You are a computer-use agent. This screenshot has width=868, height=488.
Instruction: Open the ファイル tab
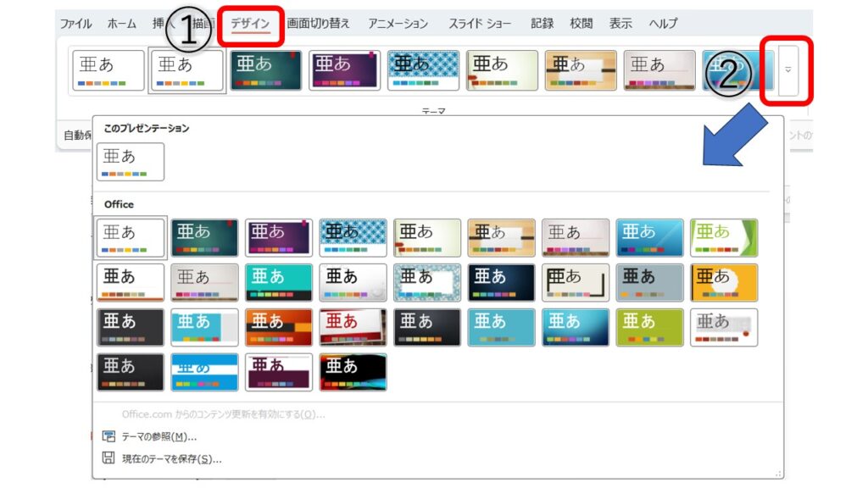pyautogui.click(x=75, y=24)
